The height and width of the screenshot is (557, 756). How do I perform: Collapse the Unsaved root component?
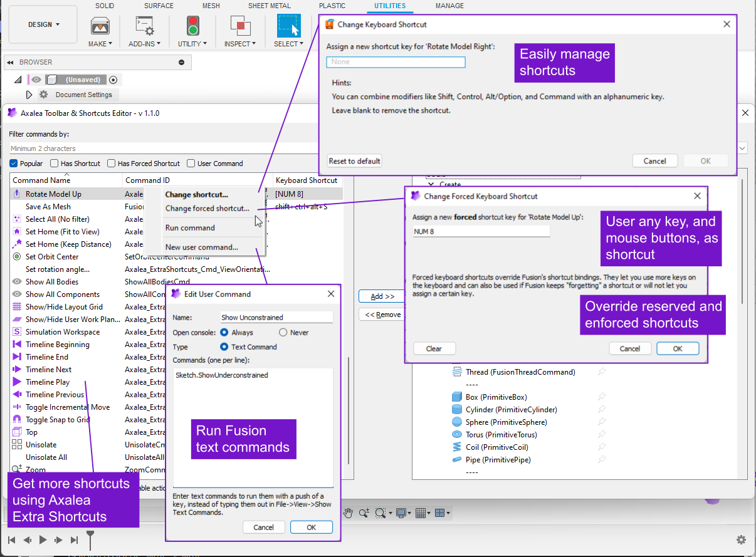tap(18, 80)
